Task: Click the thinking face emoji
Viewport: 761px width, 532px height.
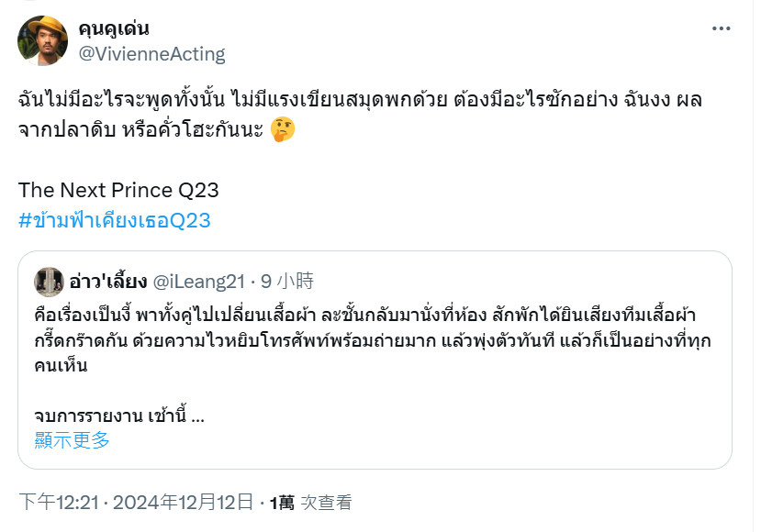Action: pos(283,129)
